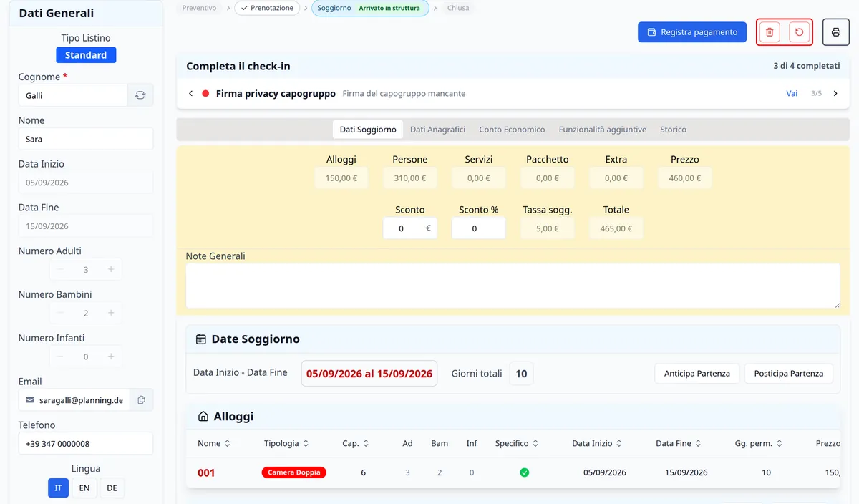
Task: Click Totale value 465,00 €
Action: point(616,228)
